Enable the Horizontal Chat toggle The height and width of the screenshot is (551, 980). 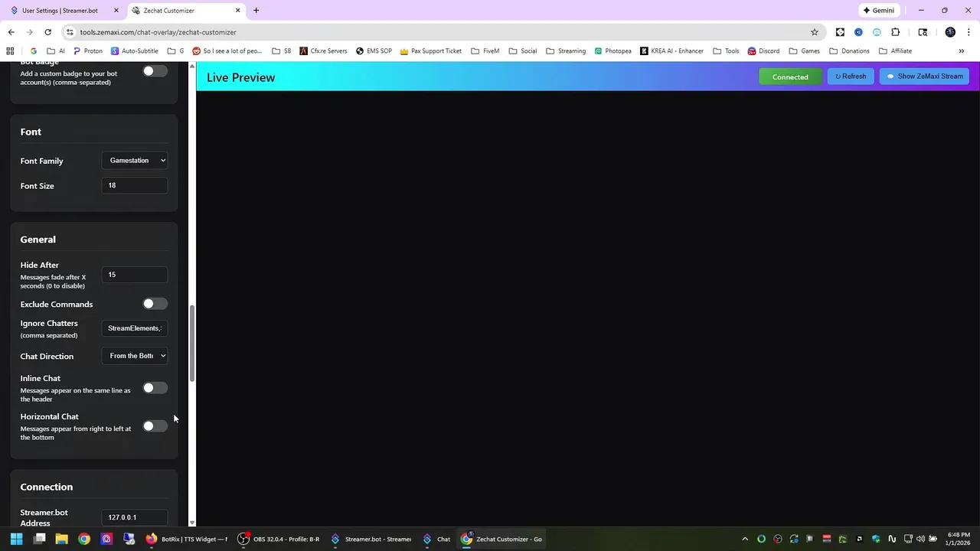click(155, 426)
